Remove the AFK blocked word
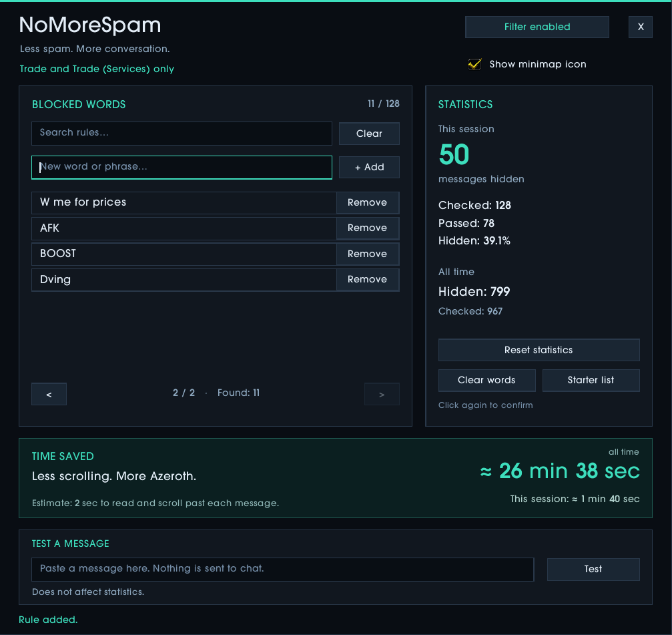The width and height of the screenshot is (672, 635). click(367, 228)
